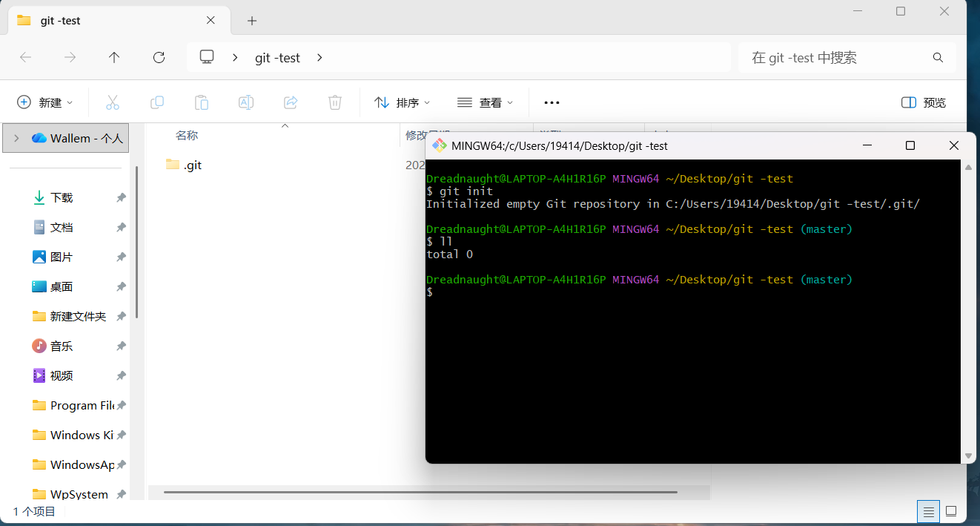Sort by the 名称 column header
Image resolution: width=980 pixels, height=526 pixels.
coord(186,135)
